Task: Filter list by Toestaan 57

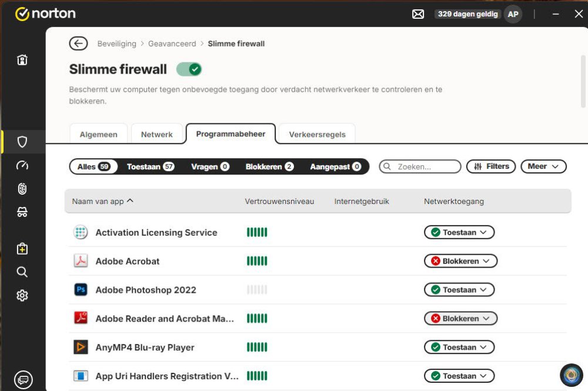Action: pos(151,166)
